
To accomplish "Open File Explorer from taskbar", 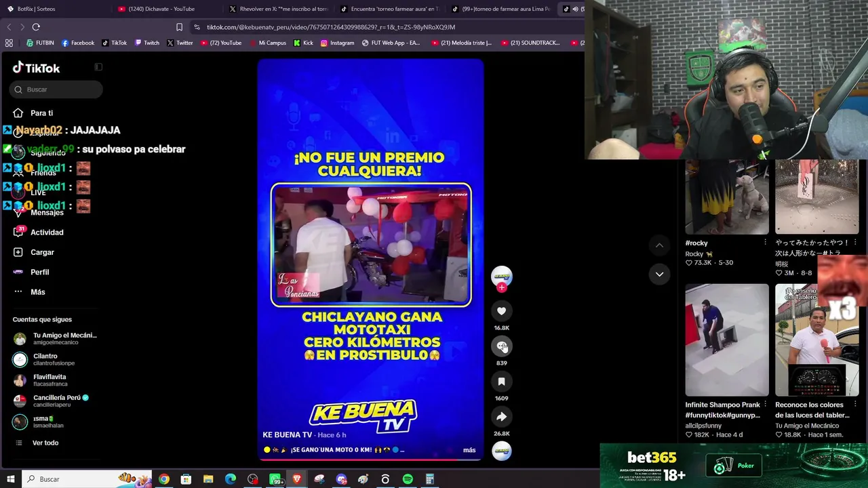I will pyautogui.click(x=208, y=479).
